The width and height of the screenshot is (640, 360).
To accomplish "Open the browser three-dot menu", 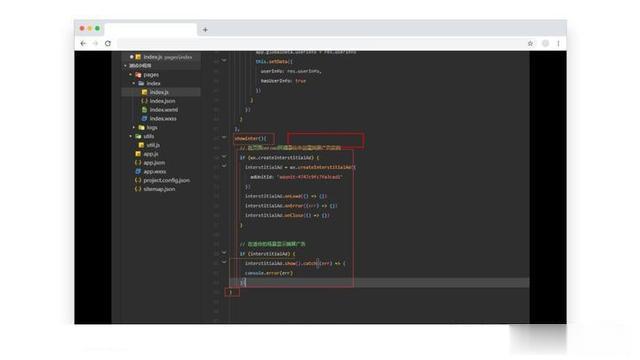I will pyautogui.click(x=558, y=43).
